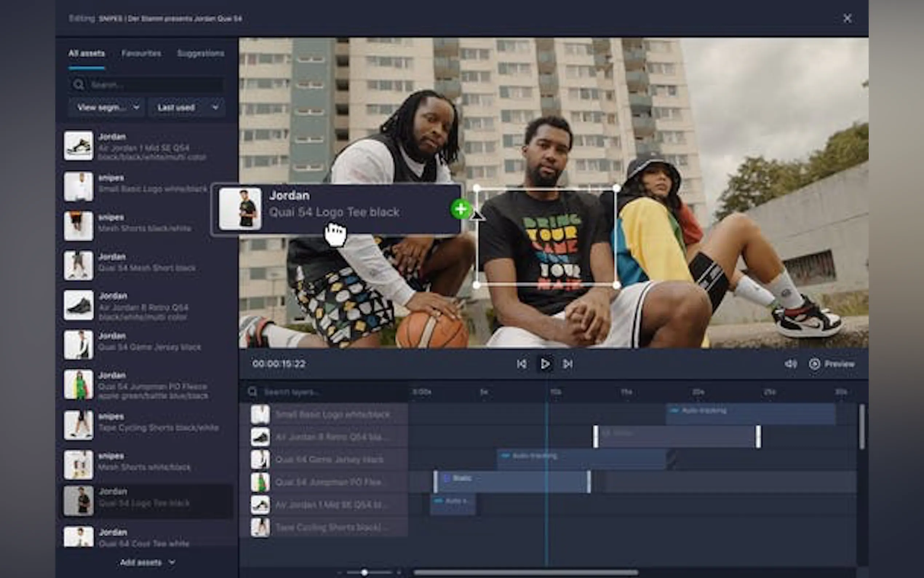This screenshot has height=578, width=924.
Task: Click the timeline zoom-out minus icon
Action: pyautogui.click(x=339, y=572)
